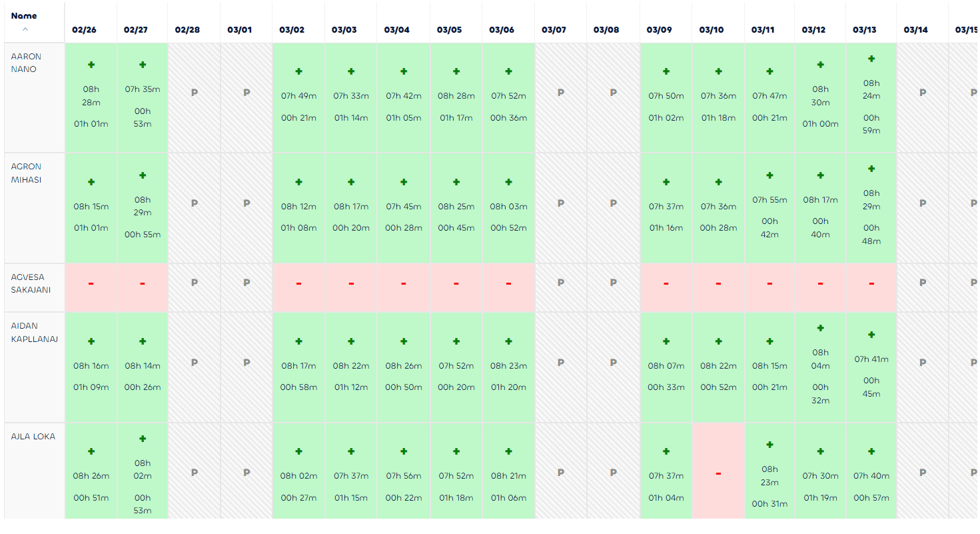The image size is (980, 534).
Task: Sort by the Name column header
Action: point(24,15)
